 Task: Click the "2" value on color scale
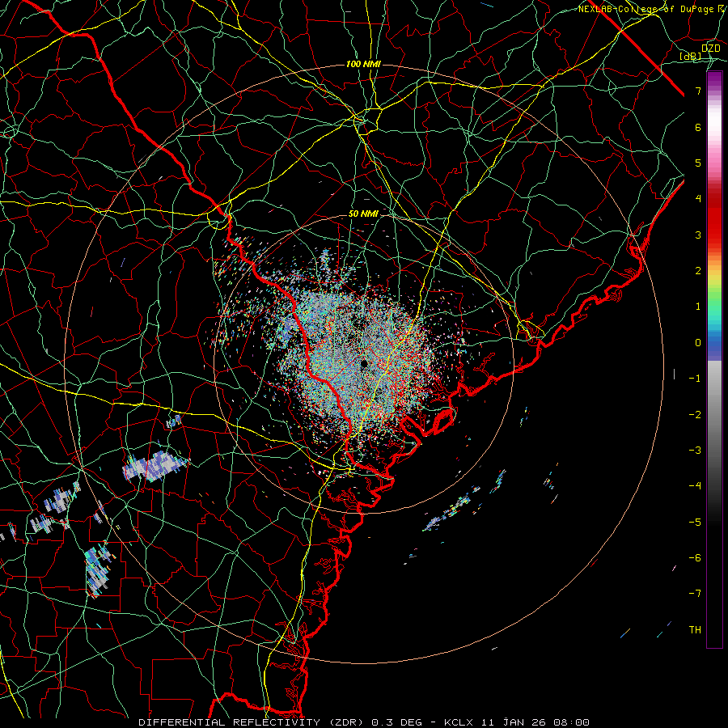pyautogui.click(x=698, y=271)
